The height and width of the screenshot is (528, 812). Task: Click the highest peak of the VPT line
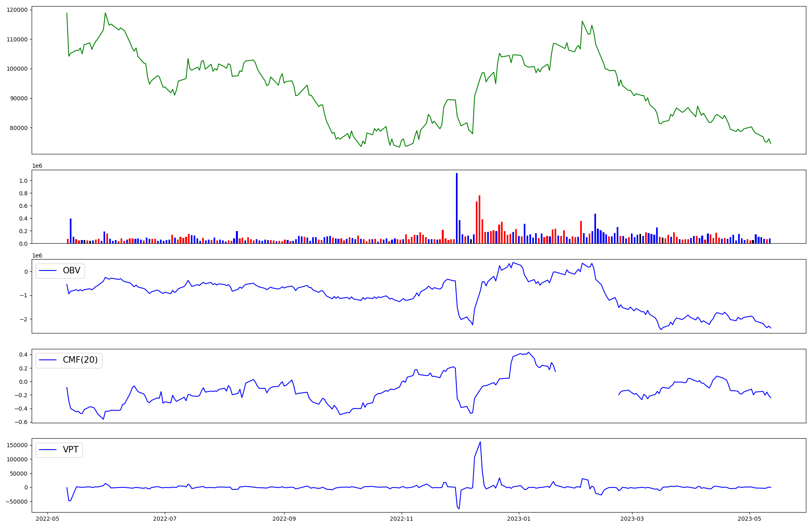(480, 442)
